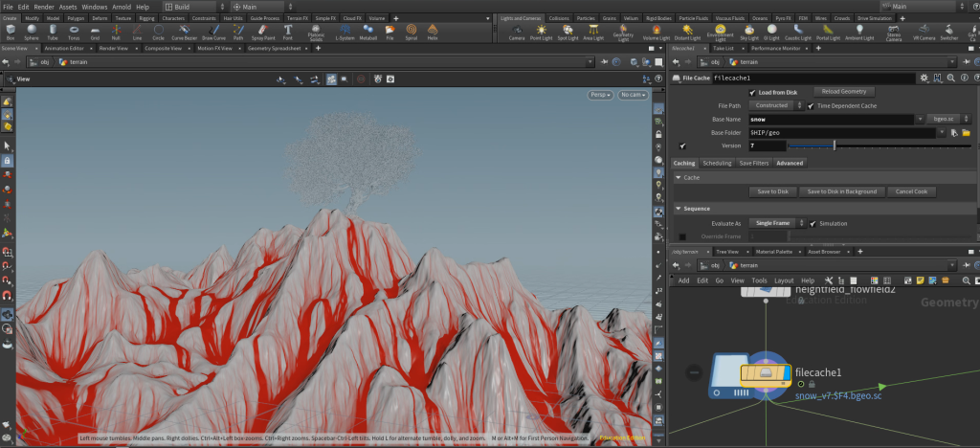Viewport: 980px width, 448px height.
Task: Select the Draw Curve shelf tool
Action: coord(214,32)
